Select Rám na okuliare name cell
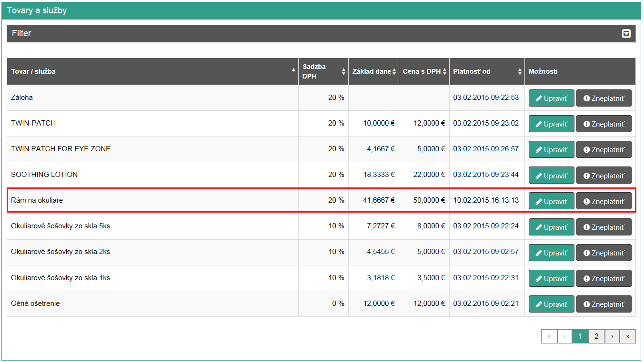Viewport: 644px width, 362px height. coord(152,200)
